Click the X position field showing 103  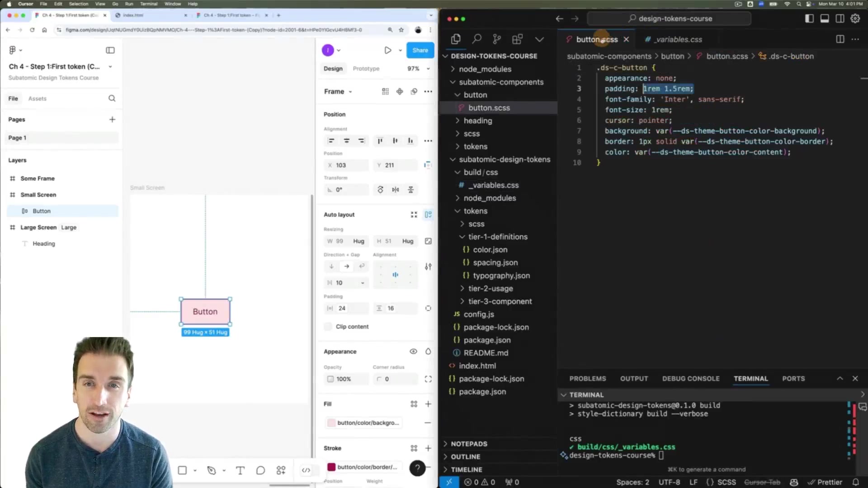coord(346,165)
